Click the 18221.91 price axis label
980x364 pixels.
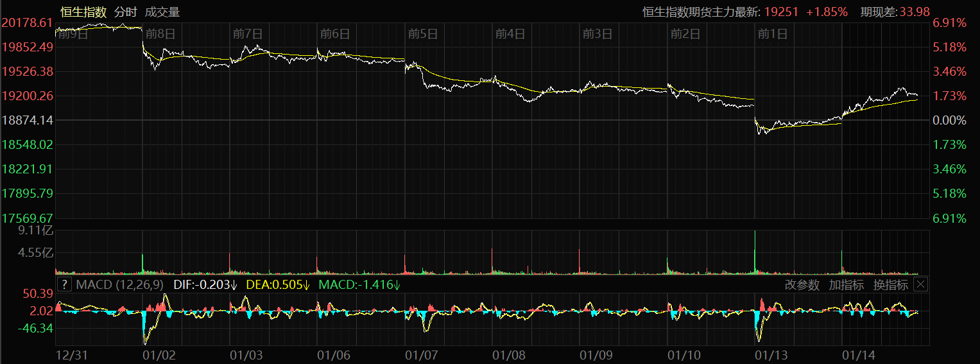click(27, 169)
